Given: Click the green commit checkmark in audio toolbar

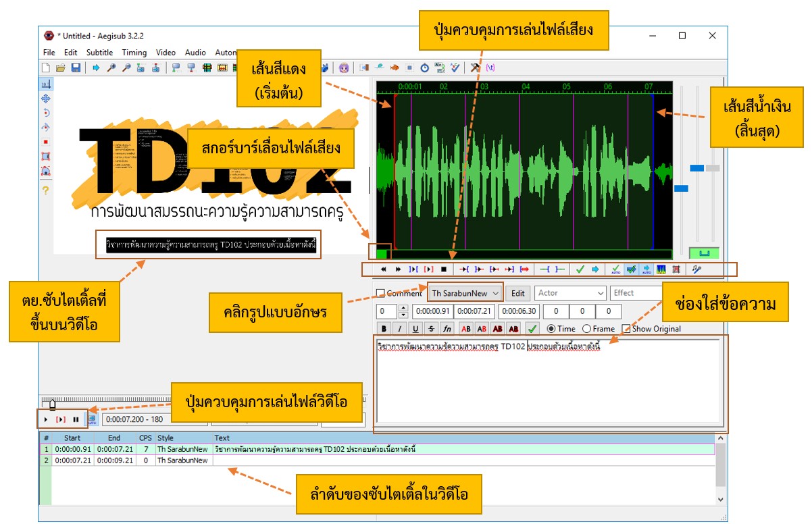Looking at the screenshot, I should 580,269.
